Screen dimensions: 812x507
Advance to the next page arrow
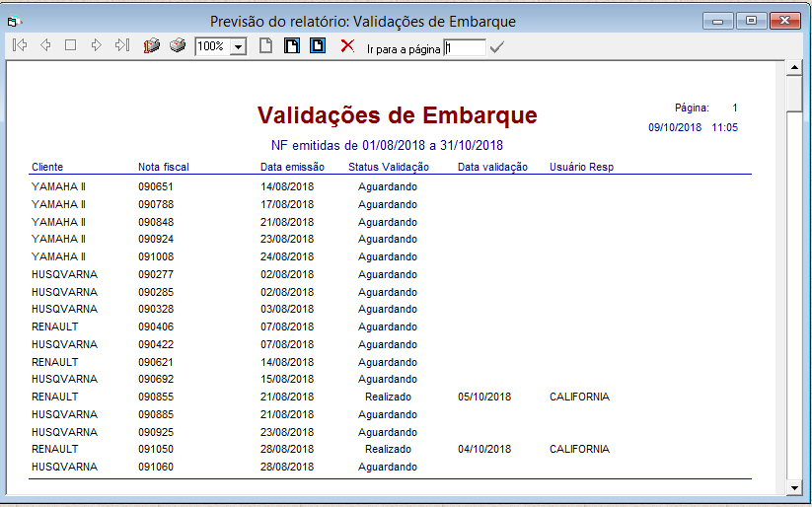click(96, 45)
